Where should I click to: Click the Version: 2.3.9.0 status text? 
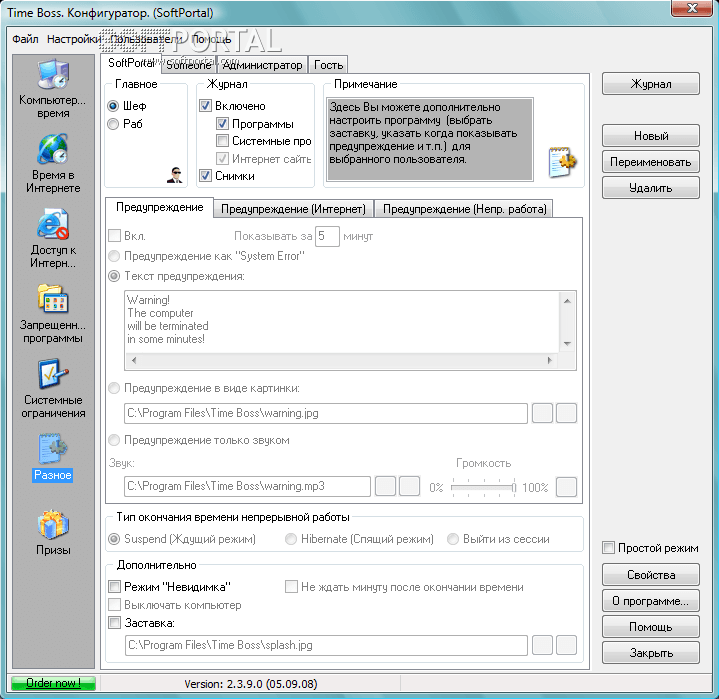coord(250,684)
